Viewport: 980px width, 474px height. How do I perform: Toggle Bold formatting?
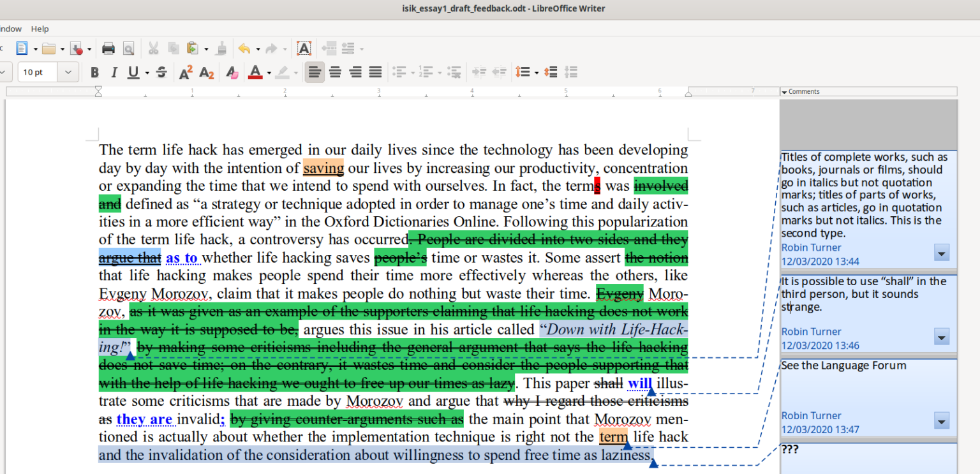point(95,73)
